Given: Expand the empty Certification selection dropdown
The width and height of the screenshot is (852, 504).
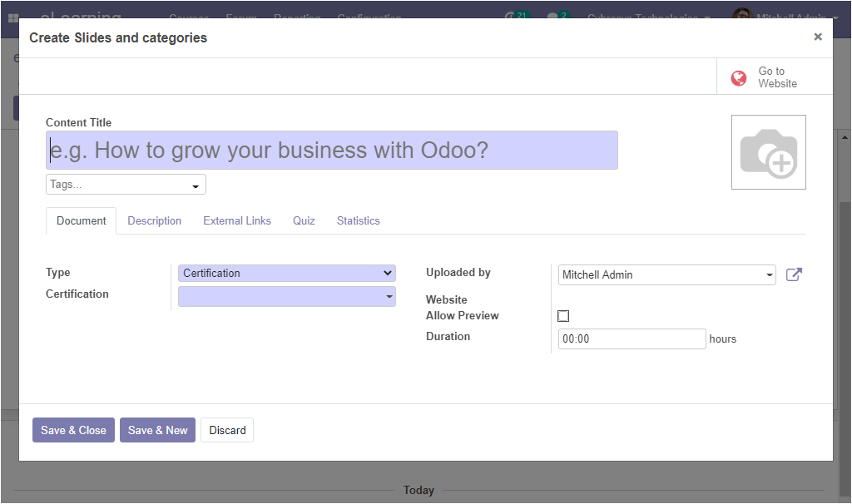Looking at the screenshot, I should 287,297.
